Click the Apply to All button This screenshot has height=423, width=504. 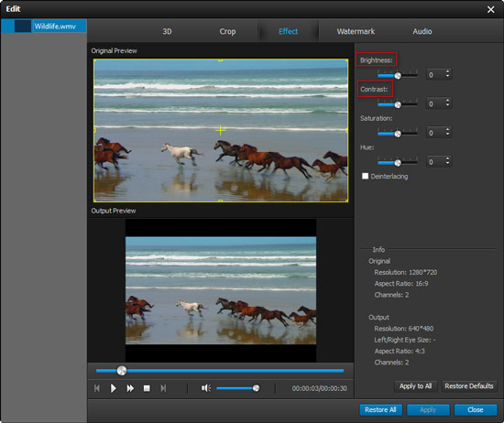pos(415,386)
